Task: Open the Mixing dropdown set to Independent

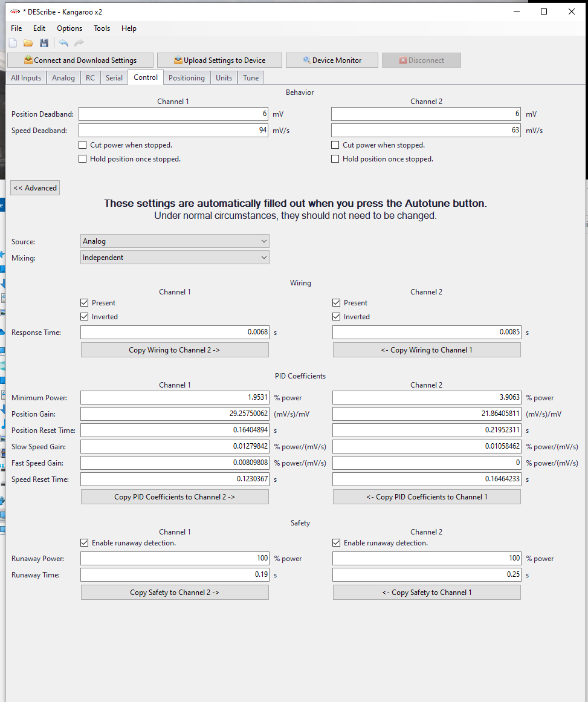Action: point(175,258)
